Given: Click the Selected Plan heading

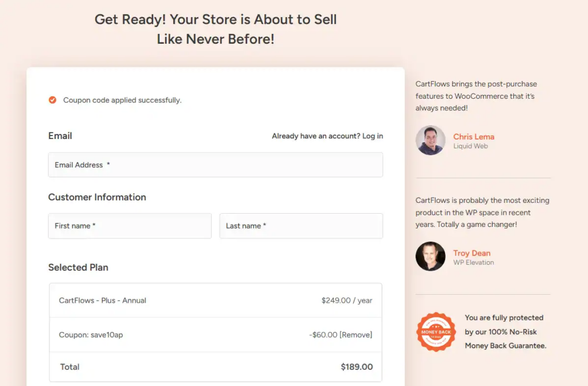Looking at the screenshot, I should pyautogui.click(x=78, y=267).
